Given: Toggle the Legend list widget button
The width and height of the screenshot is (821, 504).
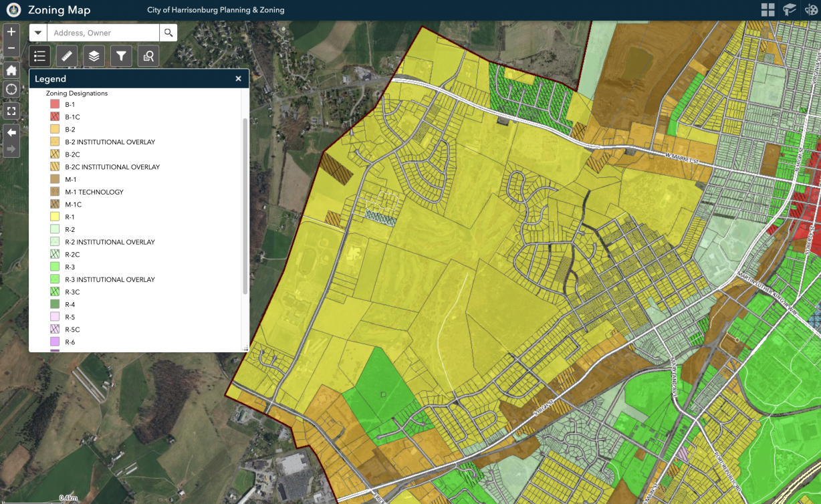Looking at the screenshot, I should tap(39, 56).
